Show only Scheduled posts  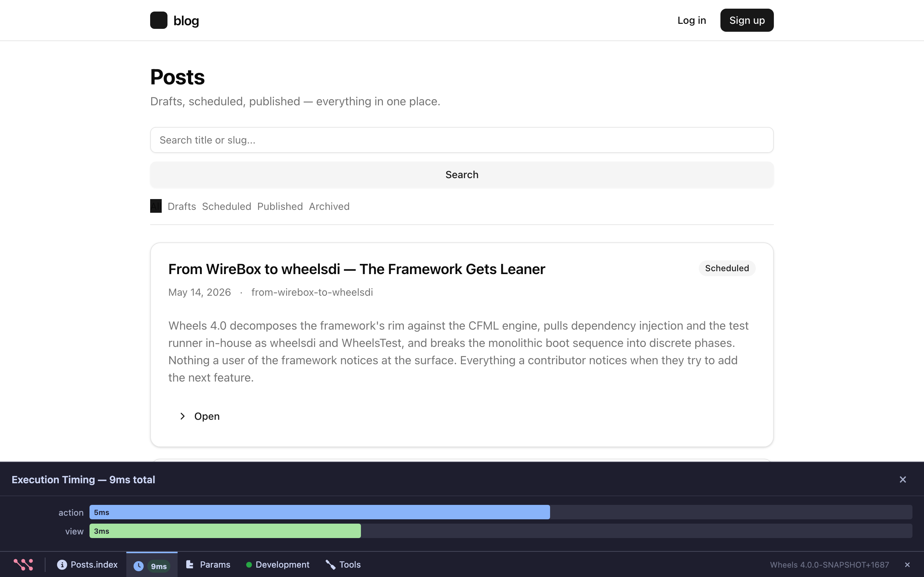click(226, 206)
